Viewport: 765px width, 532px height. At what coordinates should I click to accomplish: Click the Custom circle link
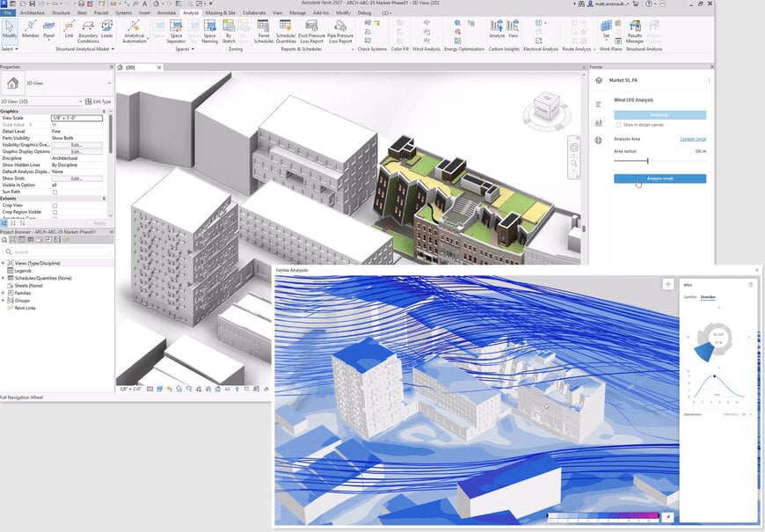[693, 139]
